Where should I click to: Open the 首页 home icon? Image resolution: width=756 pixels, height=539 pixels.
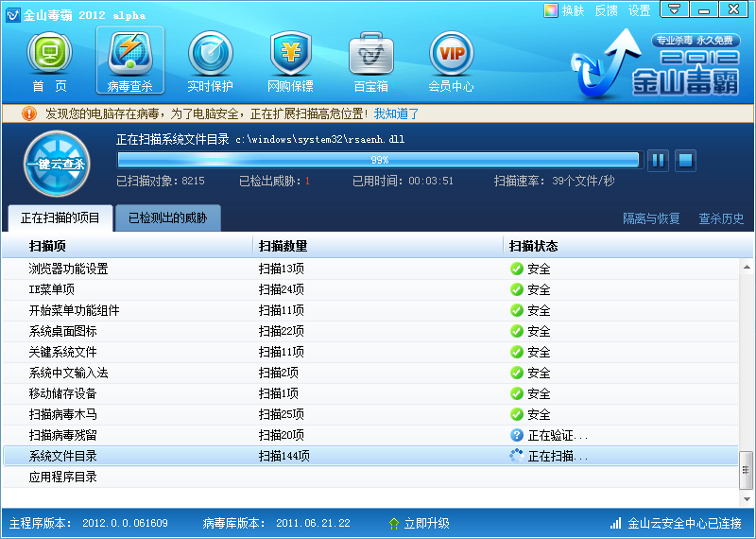pos(49,61)
